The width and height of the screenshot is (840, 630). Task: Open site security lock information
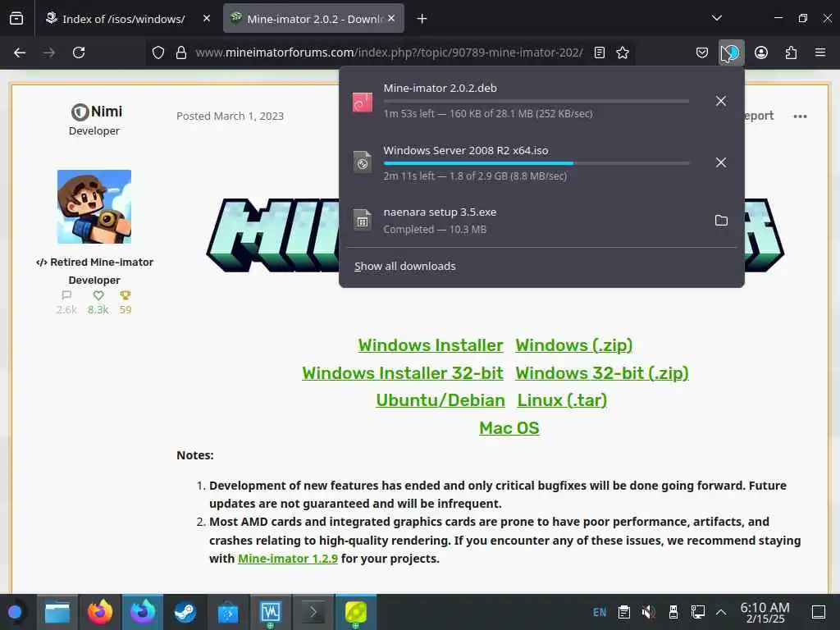[x=181, y=52]
